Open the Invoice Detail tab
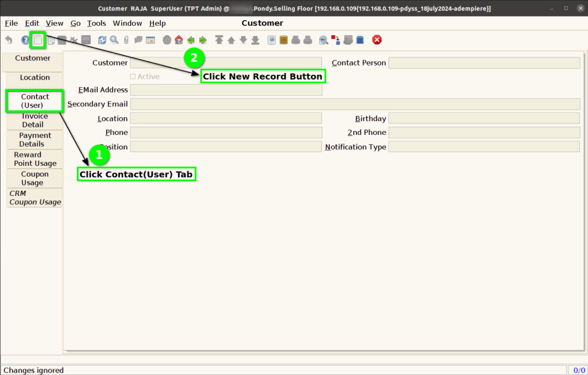The image size is (588, 375). click(x=34, y=121)
